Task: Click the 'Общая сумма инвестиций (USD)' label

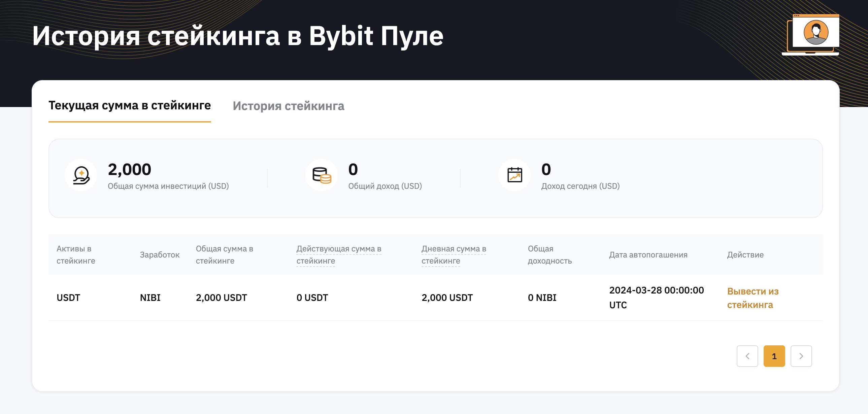Action: (x=168, y=186)
